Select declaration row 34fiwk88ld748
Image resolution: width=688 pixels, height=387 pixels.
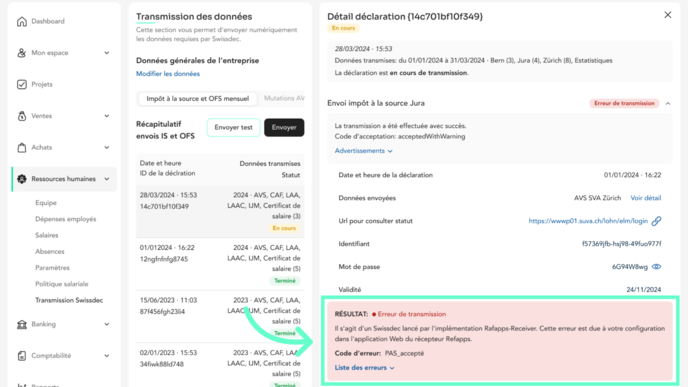220,365
